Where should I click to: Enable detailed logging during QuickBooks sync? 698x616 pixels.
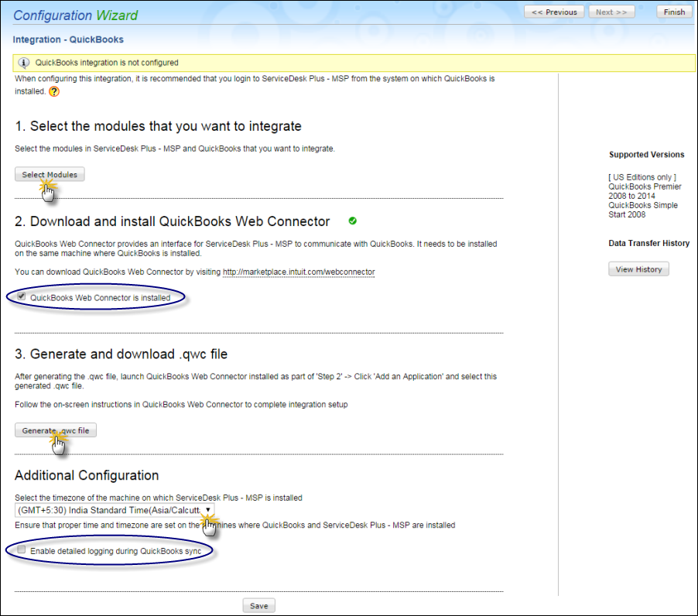22,549
